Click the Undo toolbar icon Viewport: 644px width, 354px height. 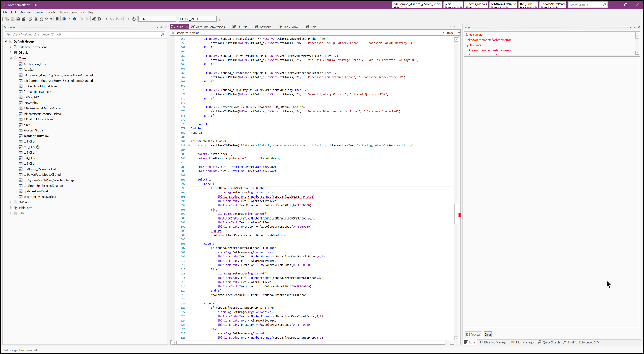click(x=46, y=19)
